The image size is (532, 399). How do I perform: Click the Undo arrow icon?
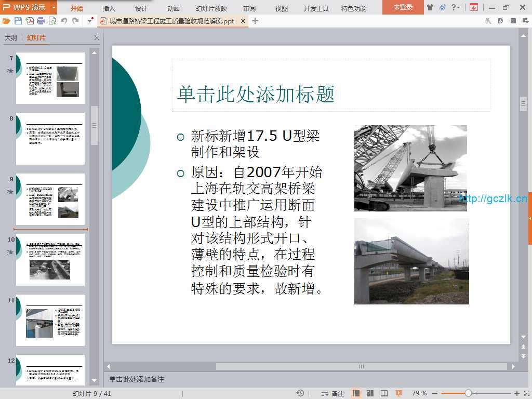[x=63, y=21]
